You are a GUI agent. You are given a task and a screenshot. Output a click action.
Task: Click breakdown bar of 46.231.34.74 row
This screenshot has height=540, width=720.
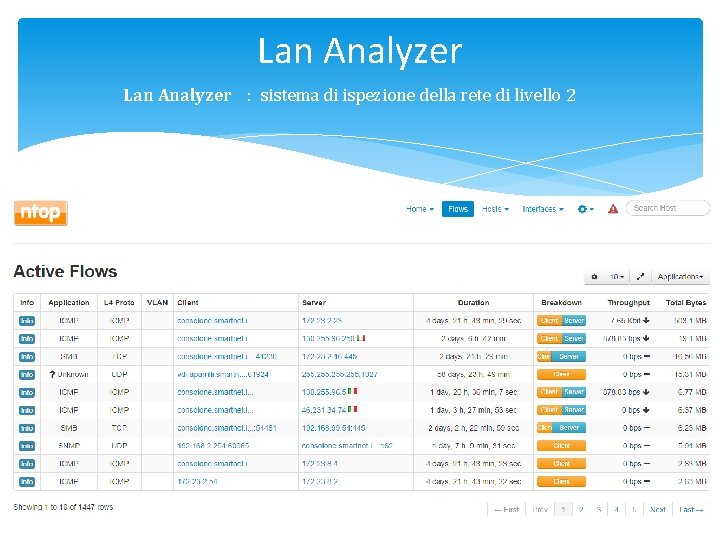pos(562,410)
